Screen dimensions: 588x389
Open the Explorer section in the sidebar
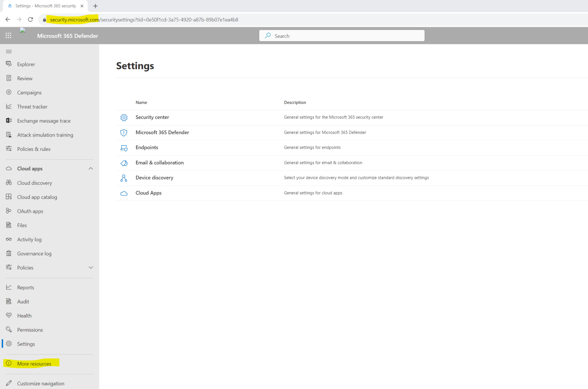point(26,64)
